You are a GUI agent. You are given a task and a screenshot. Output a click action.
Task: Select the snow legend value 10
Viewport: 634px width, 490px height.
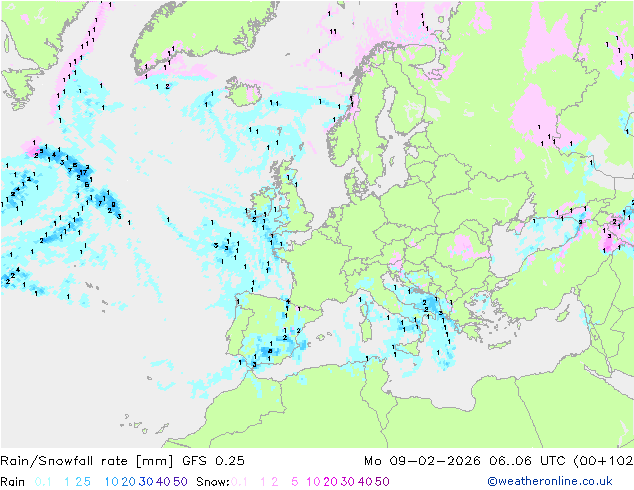(313, 482)
